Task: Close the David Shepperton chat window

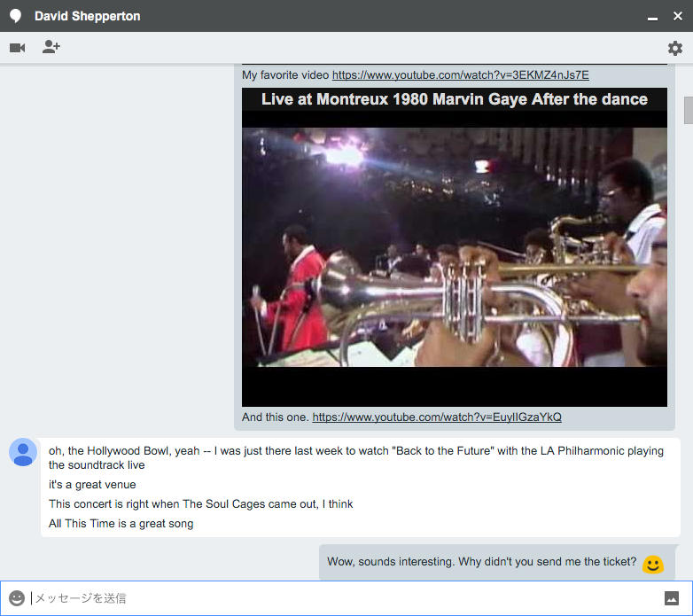Action: (x=678, y=16)
